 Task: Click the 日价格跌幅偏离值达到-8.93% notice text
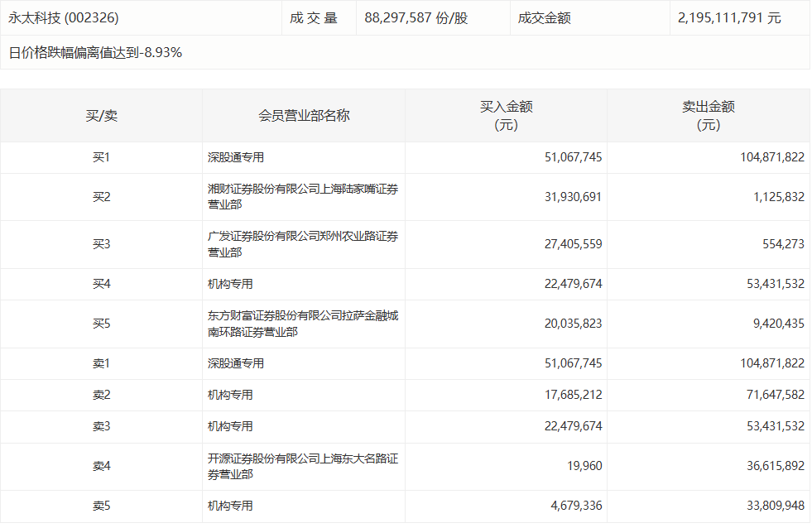95,52
